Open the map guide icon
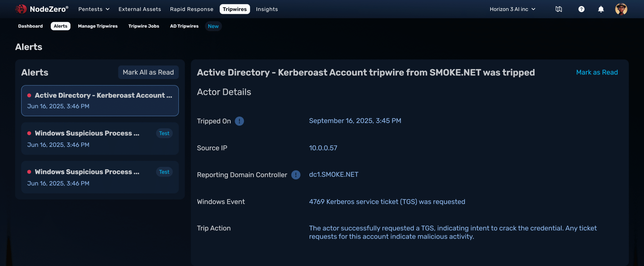This screenshot has height=266, width=644. click(x=559, y=9)
